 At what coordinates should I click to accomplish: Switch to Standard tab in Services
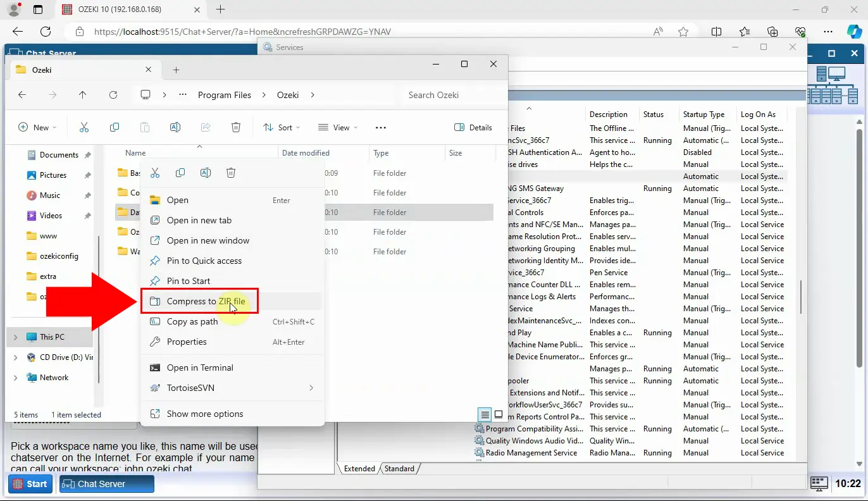coord(399,469)
